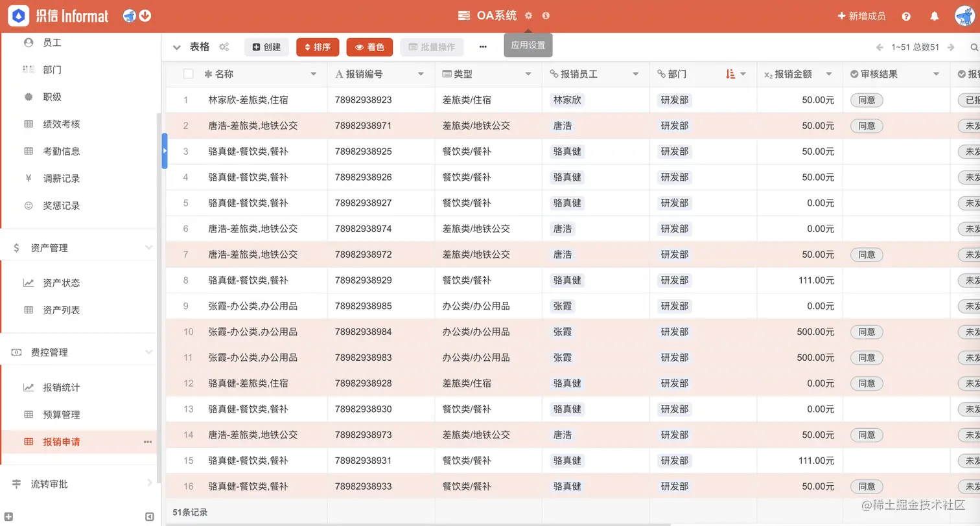This screenshot has height=526, width=980.
Task: Open the user avatar at top right
Action: [965, 16]
